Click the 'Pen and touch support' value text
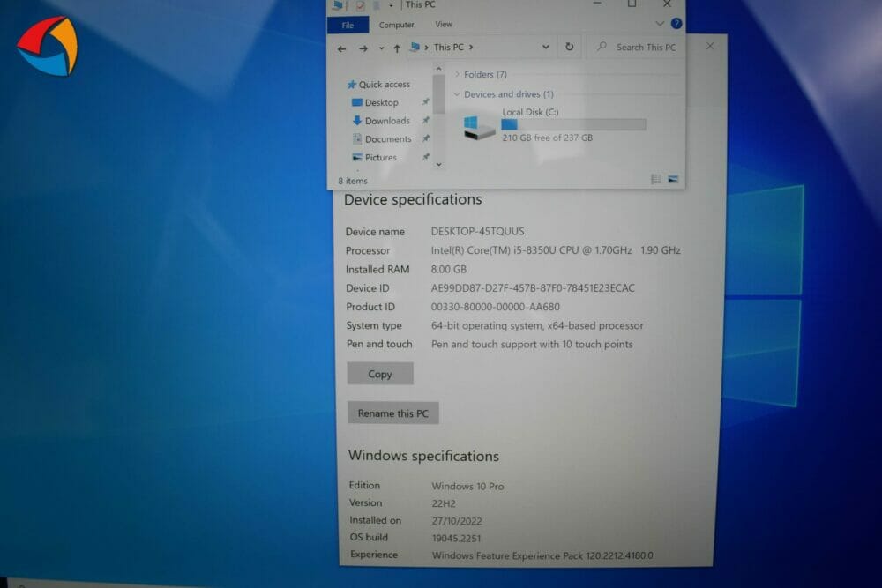 click(x=532, y=344)
